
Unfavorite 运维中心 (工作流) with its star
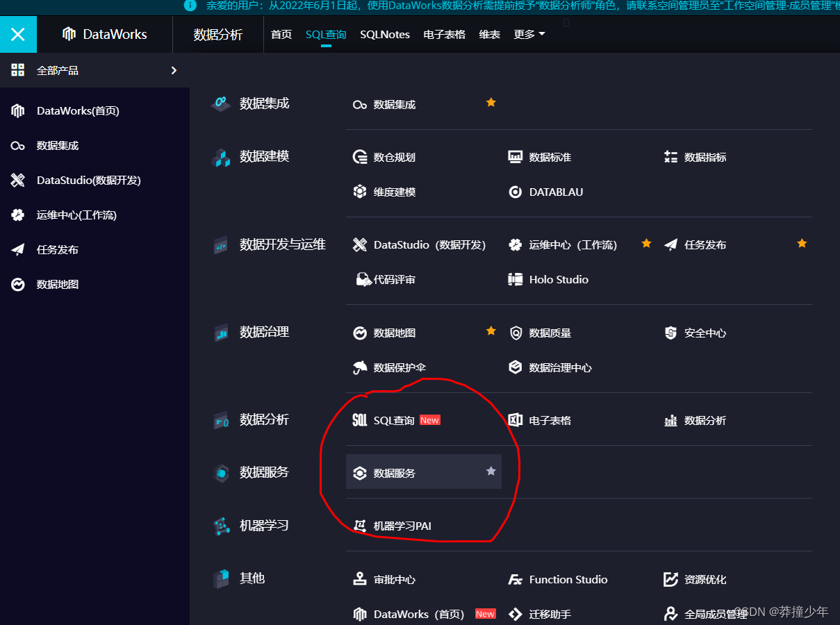647,243
